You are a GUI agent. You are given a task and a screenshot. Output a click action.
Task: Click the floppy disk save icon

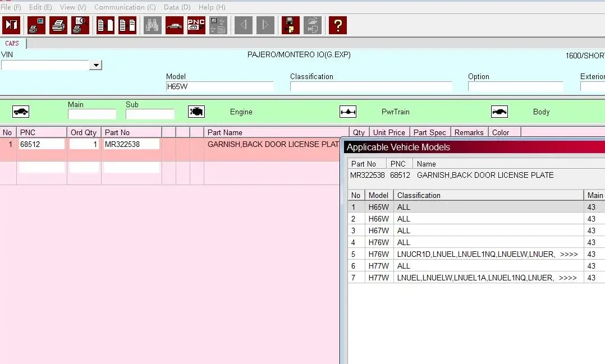291,25
